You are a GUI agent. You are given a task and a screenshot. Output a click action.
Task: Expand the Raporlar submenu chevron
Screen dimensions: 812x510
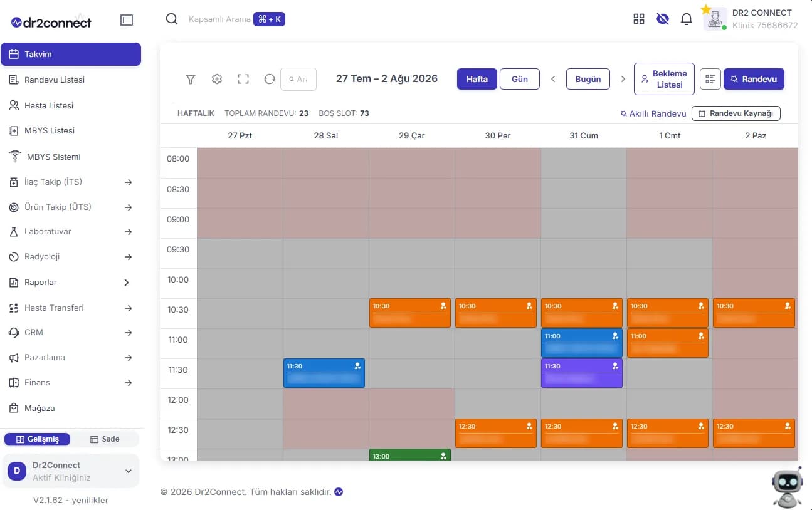coord(127,283)
